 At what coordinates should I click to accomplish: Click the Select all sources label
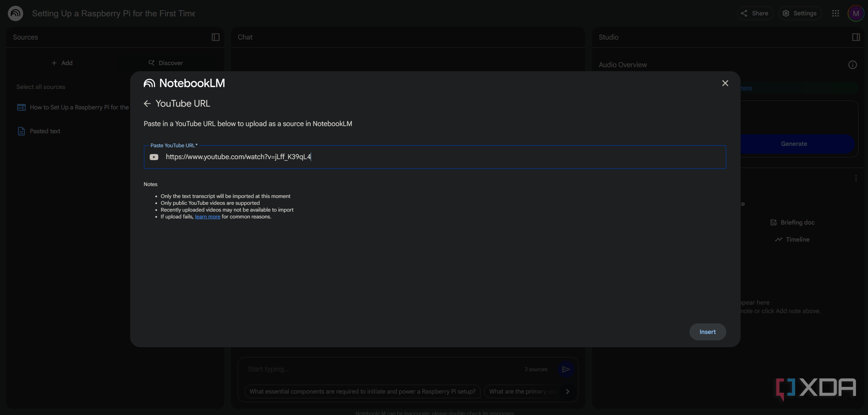(41, 87)
